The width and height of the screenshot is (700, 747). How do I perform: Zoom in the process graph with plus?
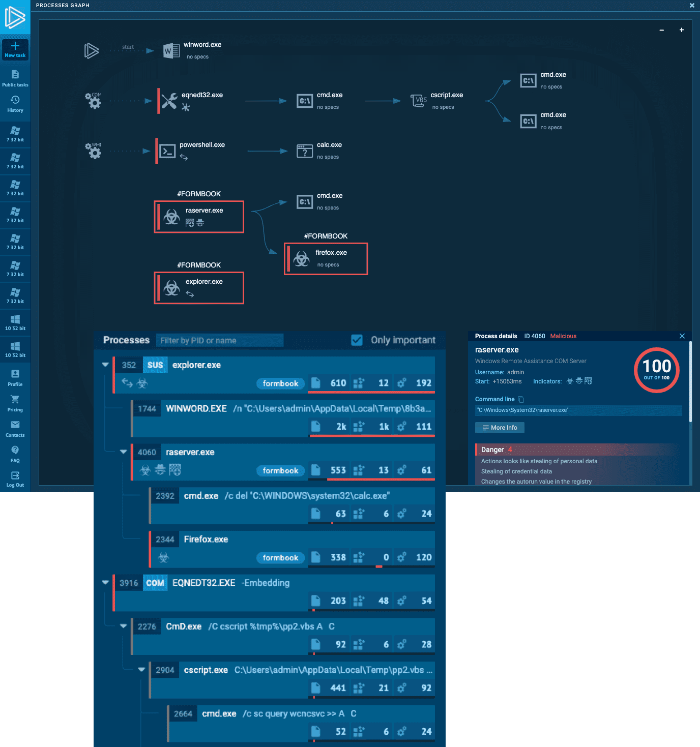[682, 30]
